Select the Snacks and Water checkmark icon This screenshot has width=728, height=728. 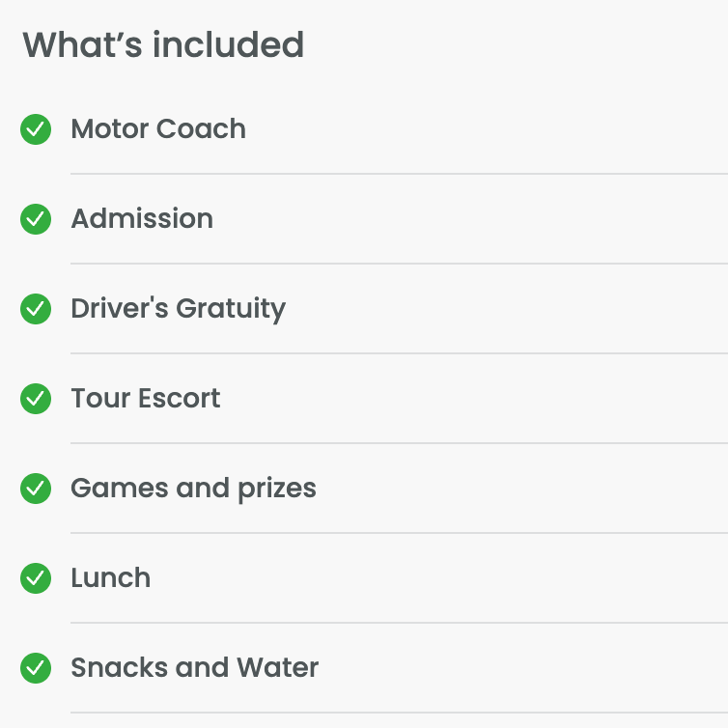pyautogui.click(x=36, y=668)
